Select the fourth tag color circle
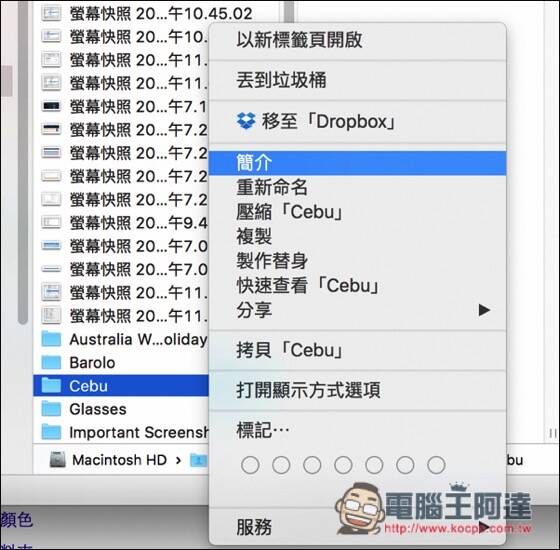The width and height of the screenshot is (560, 550). click(x=343, y=465)
